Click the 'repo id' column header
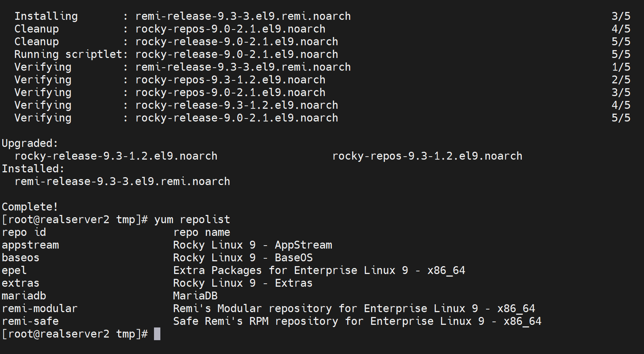Image resolution: width=644 pixels, height=354 pixels. pos(24,232)
